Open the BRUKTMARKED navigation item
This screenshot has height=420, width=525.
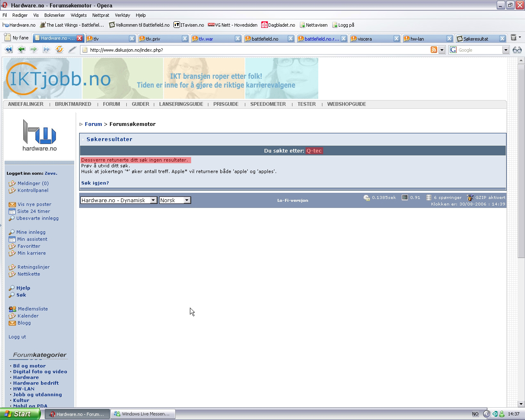click(x=73, y=104)
